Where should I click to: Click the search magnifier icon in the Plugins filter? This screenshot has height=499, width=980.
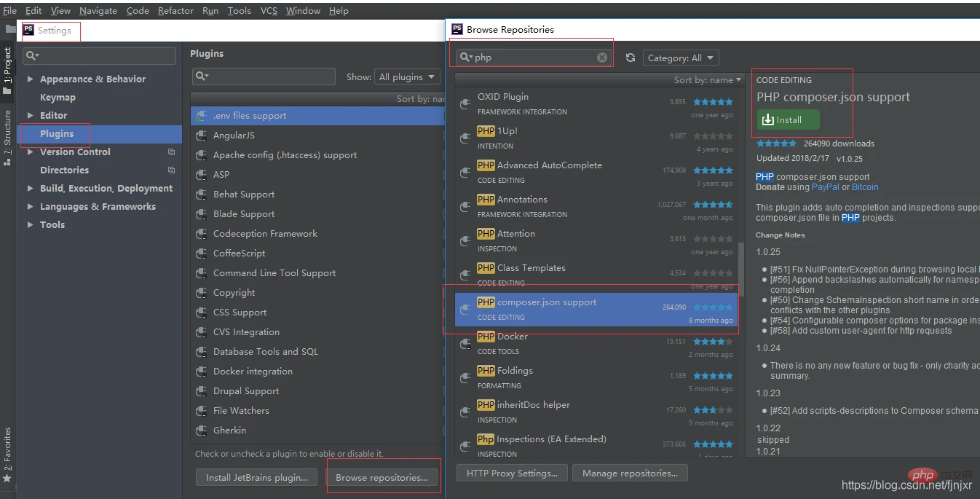click(x=202, y=76)
